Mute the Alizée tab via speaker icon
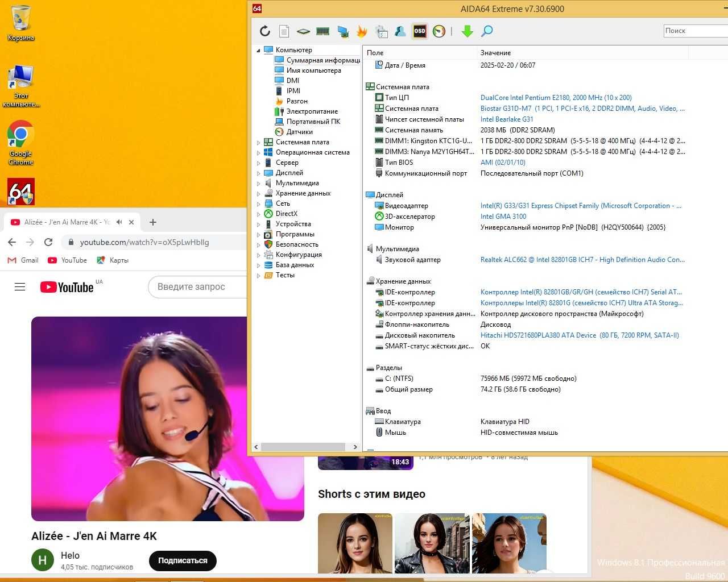The image size is (728, 582). click(119, 222)
